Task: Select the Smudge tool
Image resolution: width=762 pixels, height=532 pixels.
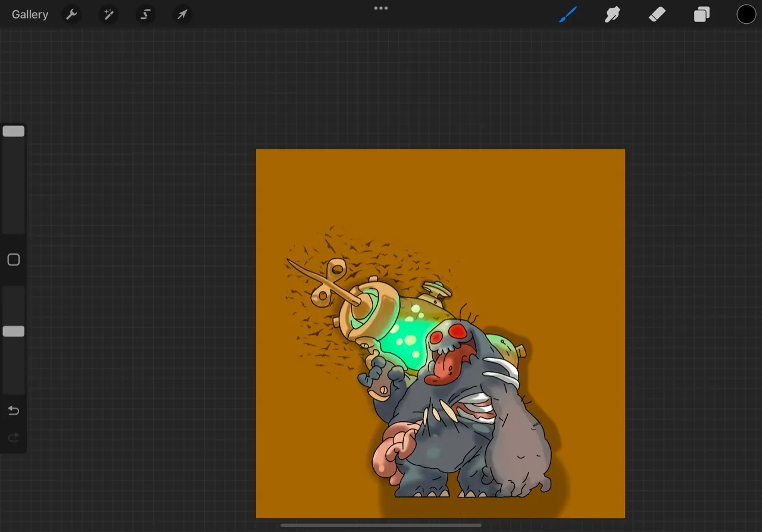Action: click(x=613, y=14)
